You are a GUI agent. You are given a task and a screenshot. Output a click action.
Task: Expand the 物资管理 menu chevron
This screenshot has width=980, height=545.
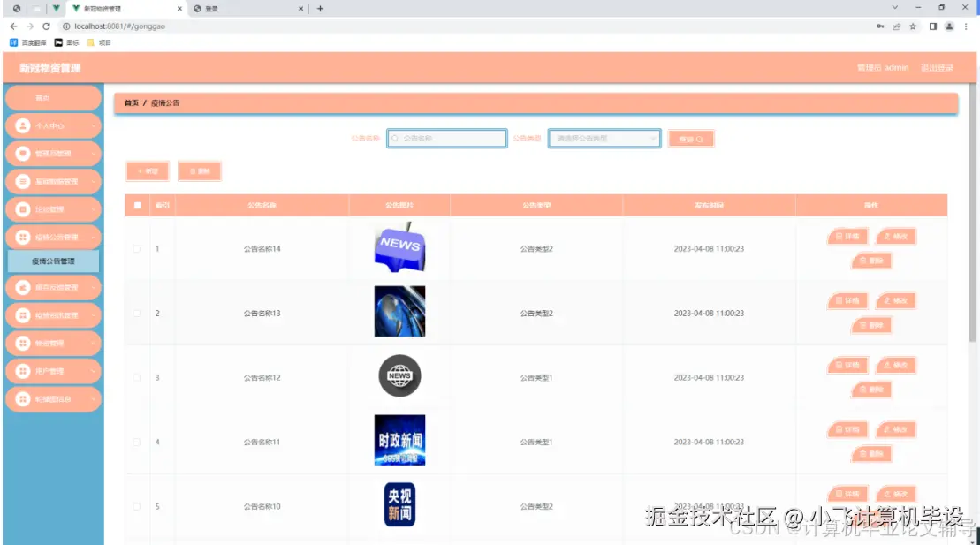[x=93, y=343]
